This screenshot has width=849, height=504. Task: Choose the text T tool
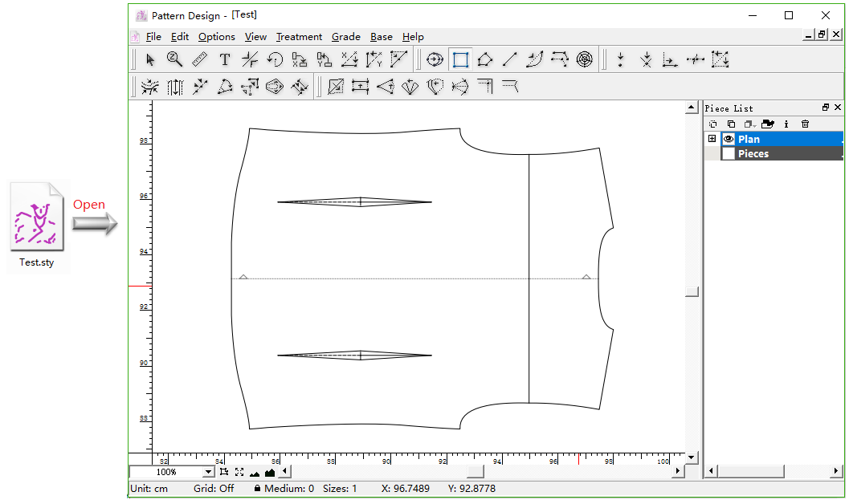225,59
